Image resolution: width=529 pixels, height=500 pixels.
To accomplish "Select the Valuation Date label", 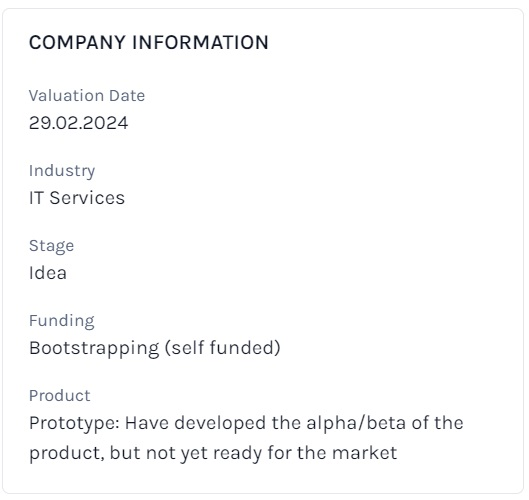I will 87,95.
